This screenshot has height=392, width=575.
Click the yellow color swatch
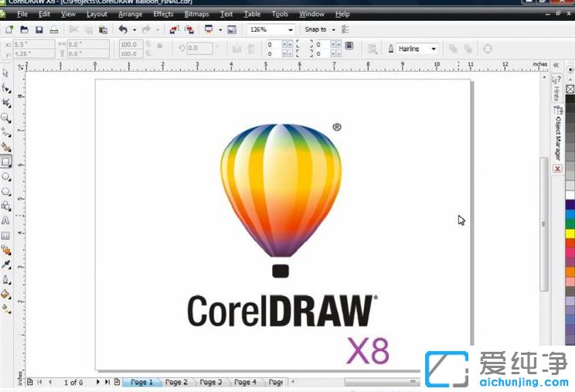570,233
